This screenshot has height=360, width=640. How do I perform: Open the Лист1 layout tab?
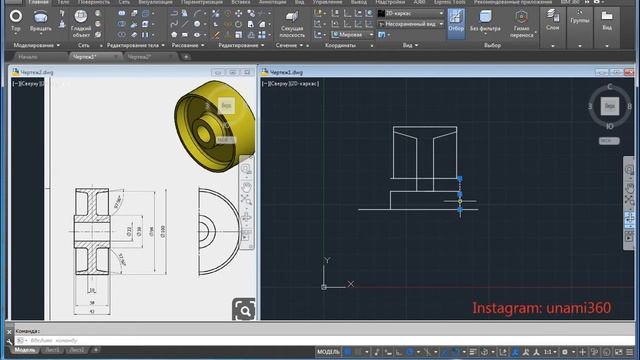pos(52,350)
